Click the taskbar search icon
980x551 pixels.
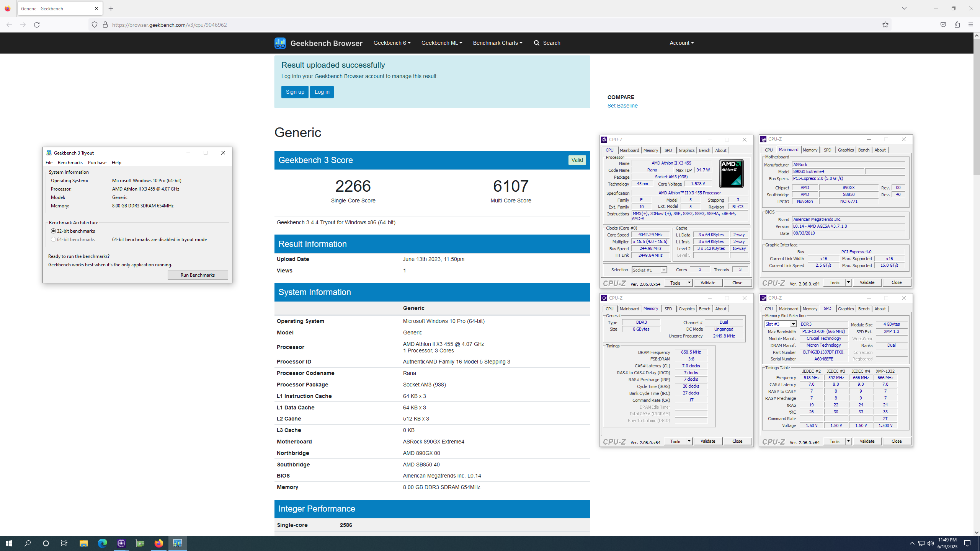coord(28,543)
